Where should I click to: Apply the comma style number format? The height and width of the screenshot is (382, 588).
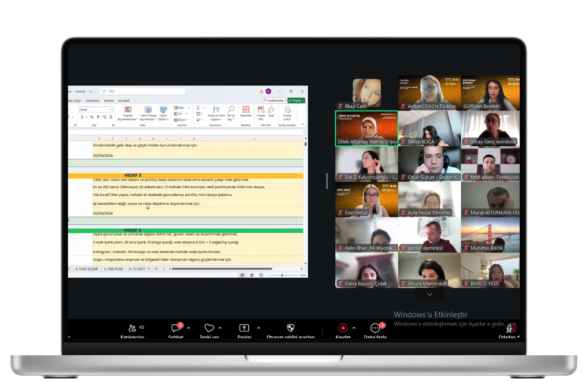pyautogui.click(x=98, y=117)
